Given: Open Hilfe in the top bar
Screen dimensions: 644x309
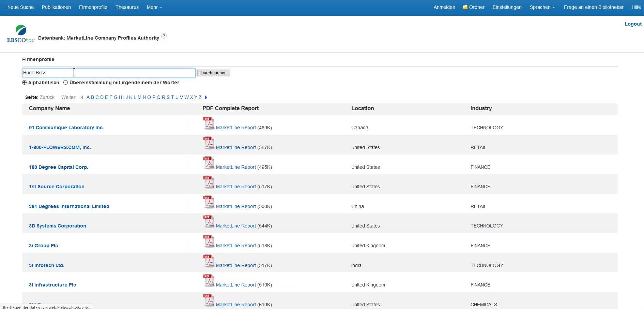Looking at the screenshot, I should (x=636, y=7).
